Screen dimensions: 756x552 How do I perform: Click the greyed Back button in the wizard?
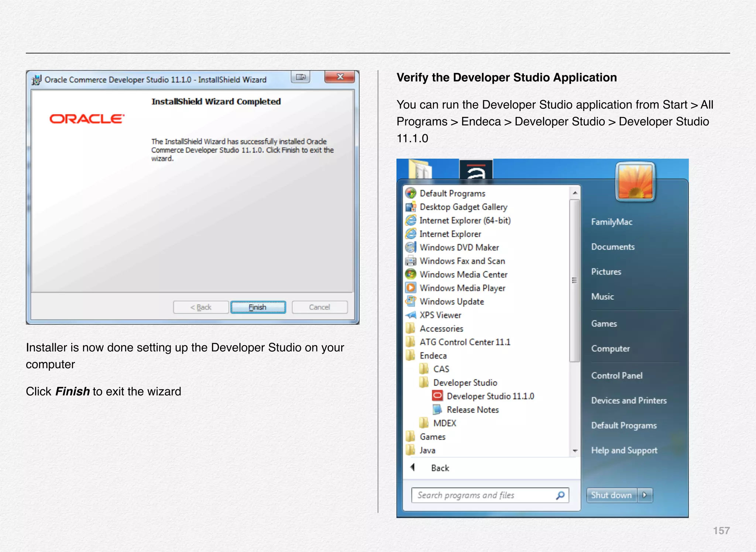(x=201, y=307)
